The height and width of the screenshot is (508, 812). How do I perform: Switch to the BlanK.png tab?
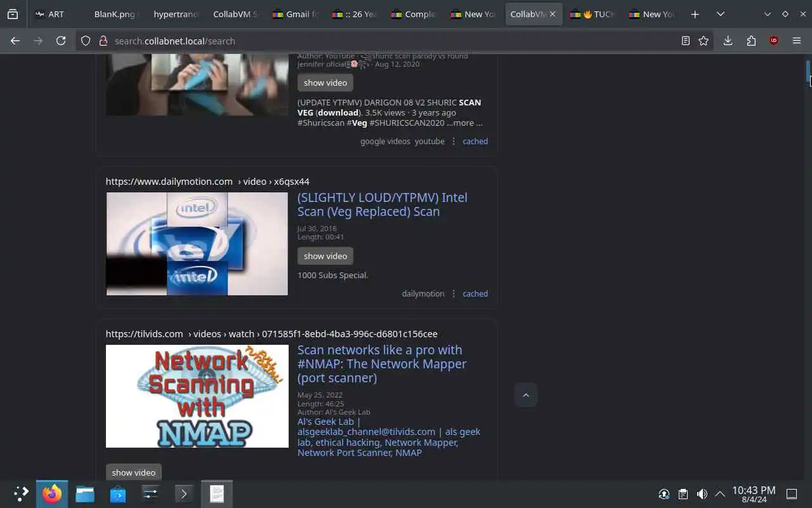click(115, 14)
